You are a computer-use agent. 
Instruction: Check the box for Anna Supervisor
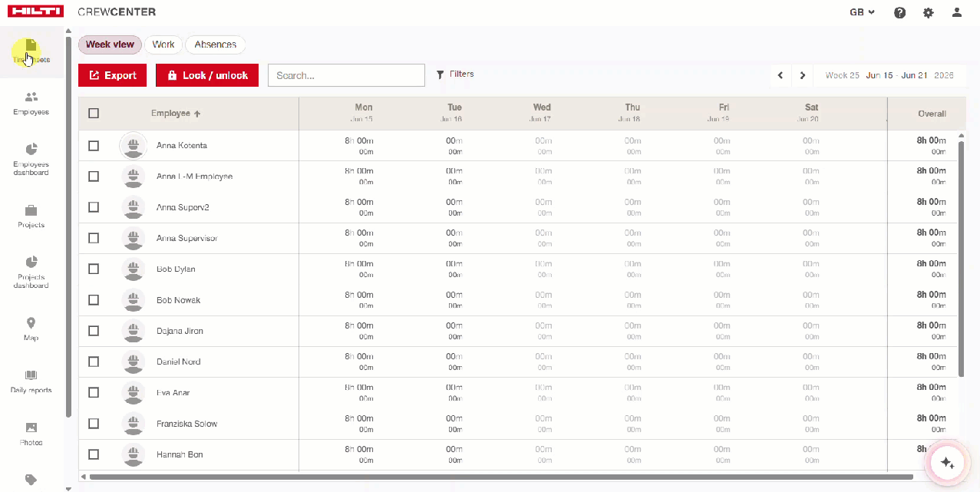coord(94,238)
